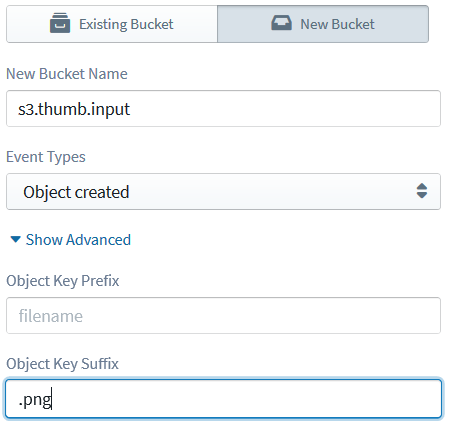Click the Event Types label
449x425 pixels.
point(46,157)
